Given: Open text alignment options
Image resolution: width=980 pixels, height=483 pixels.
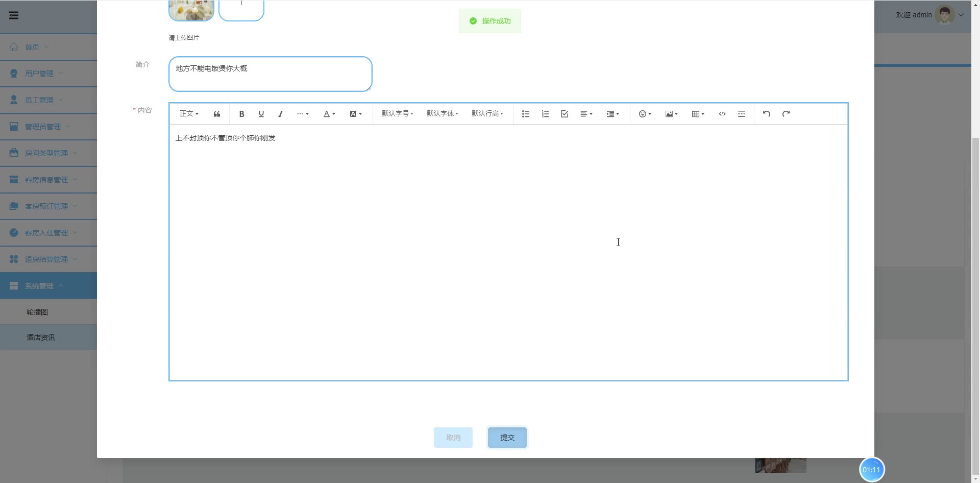Looking at the screenshot, I should (x=586, y=114).
